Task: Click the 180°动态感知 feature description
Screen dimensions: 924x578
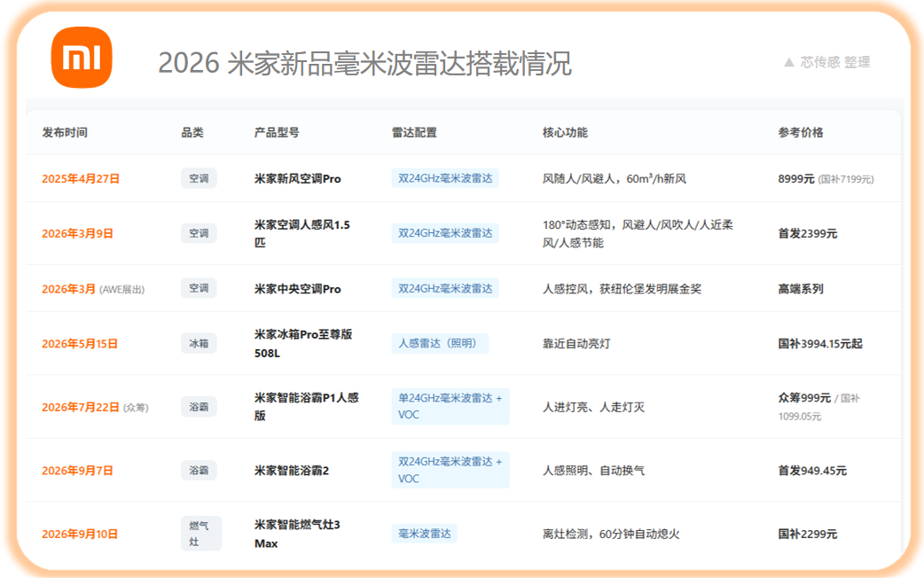Action: [x=638, y=233]
